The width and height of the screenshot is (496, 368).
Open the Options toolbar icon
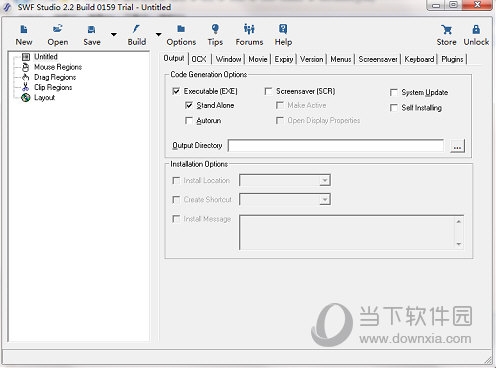click(x=181, y=35)
